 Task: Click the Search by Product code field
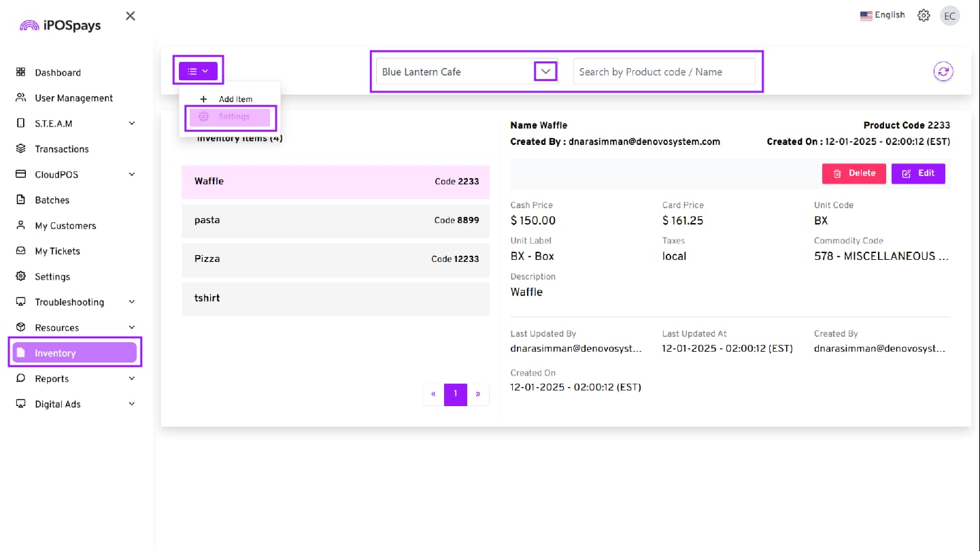663,71
